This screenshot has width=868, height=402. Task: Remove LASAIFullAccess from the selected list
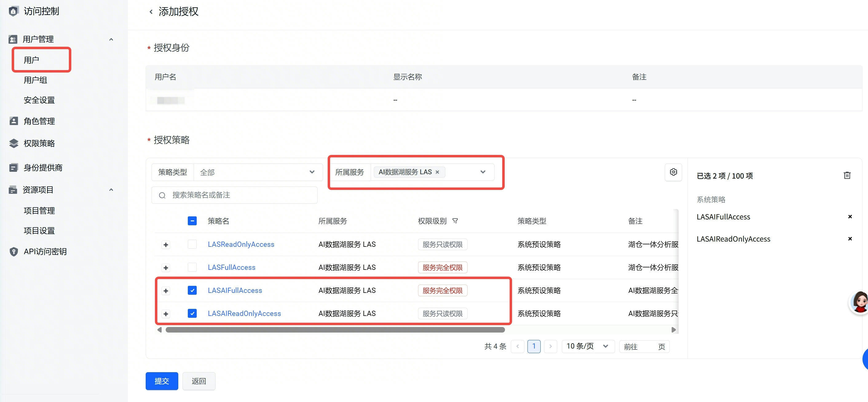coord(850,217)
